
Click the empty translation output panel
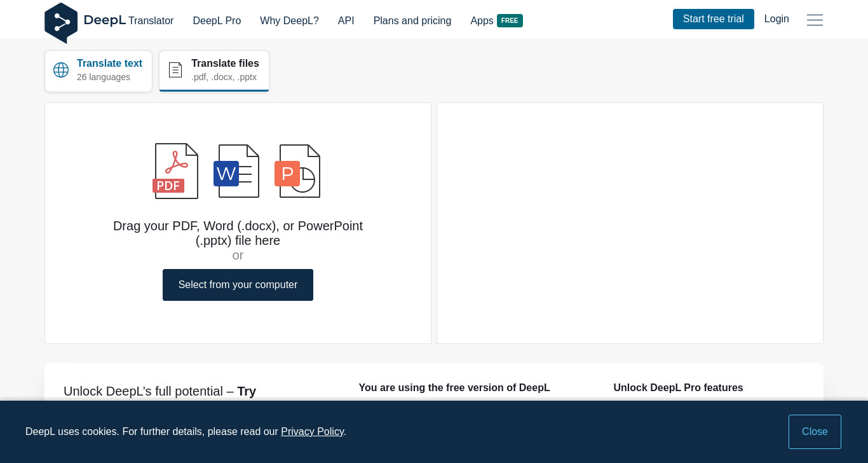pyautogui.click(x=630, y=223)
